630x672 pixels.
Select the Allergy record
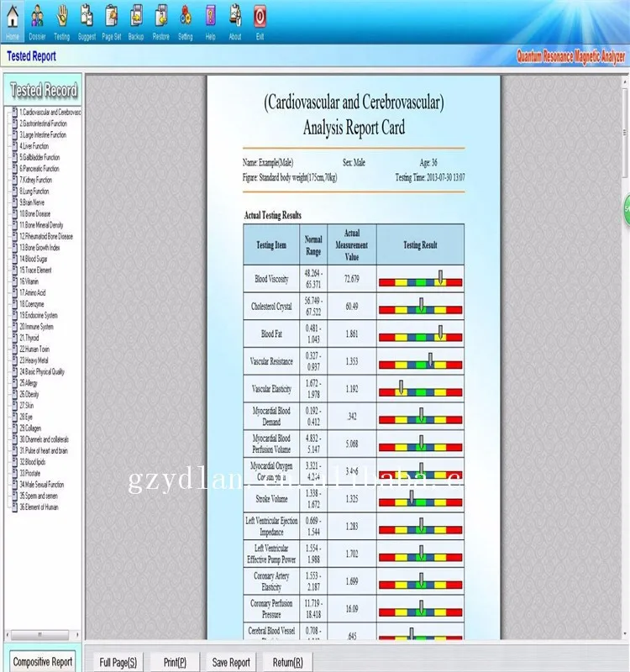(29, 383)
